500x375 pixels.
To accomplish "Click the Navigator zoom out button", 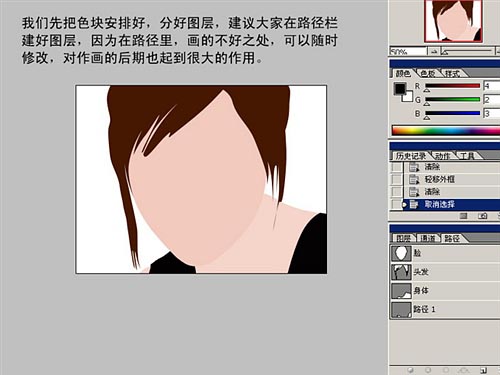I will tap(434, 51).
